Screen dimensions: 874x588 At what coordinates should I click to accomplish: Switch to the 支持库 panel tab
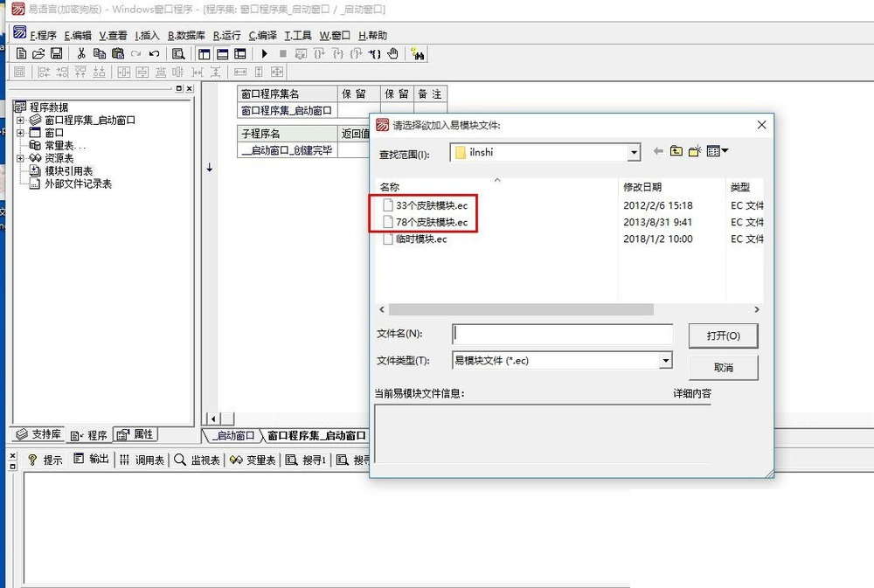[x=38, y=434]
